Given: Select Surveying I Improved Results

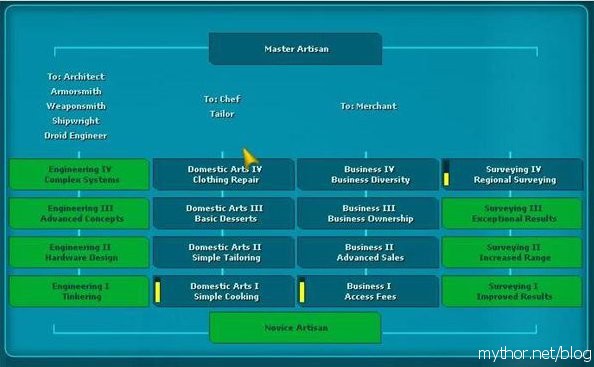Looking at the screenshot, I should (x=511, y=291).
